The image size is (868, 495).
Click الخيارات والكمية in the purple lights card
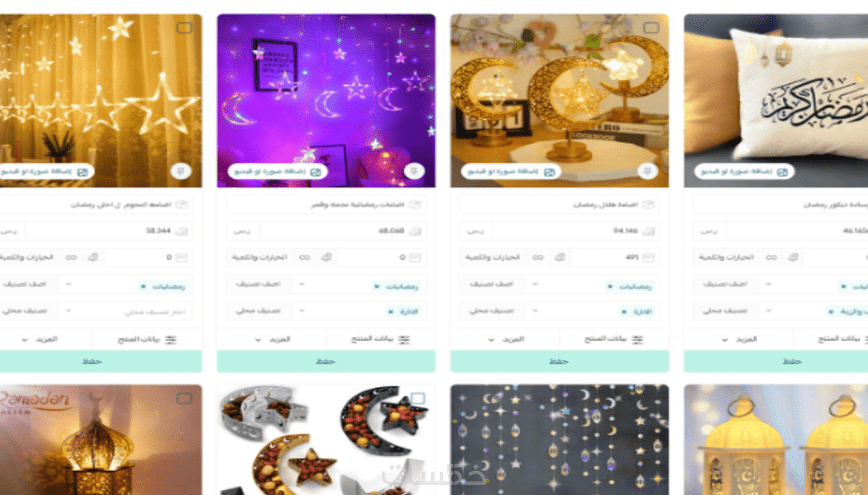[x=259, y=257]
